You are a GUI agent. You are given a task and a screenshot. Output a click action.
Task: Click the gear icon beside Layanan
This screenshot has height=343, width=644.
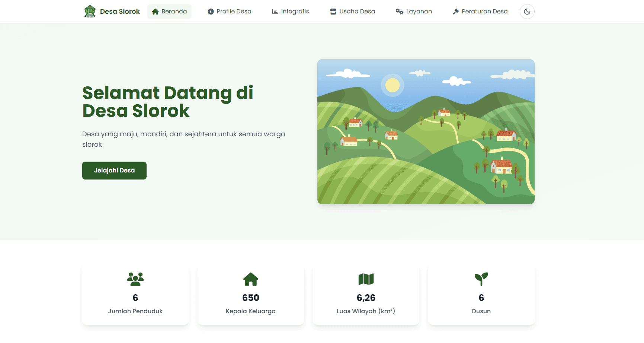click(x=399, y=12)
